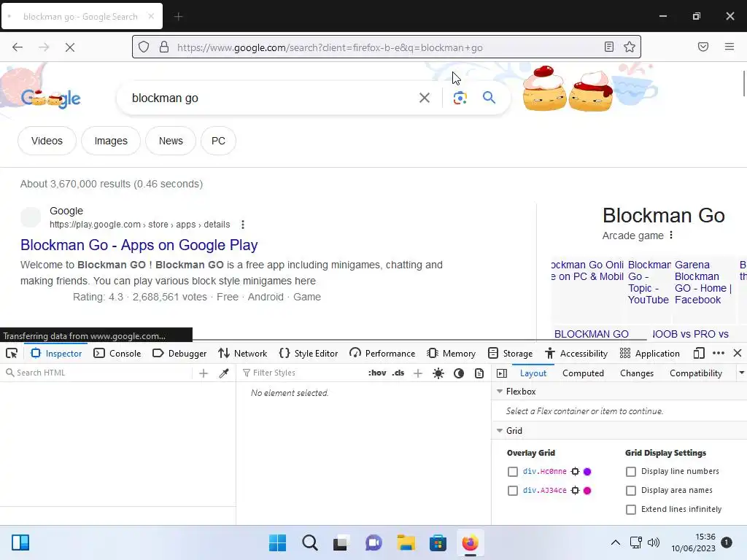Viewport: 747px width, 560px height.
Task: Toggle dark color scheme simulation icon
Action: (x=459, y=373)
